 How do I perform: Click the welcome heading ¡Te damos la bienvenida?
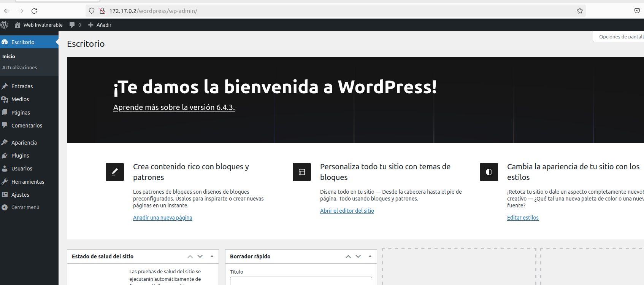point(275,87)
